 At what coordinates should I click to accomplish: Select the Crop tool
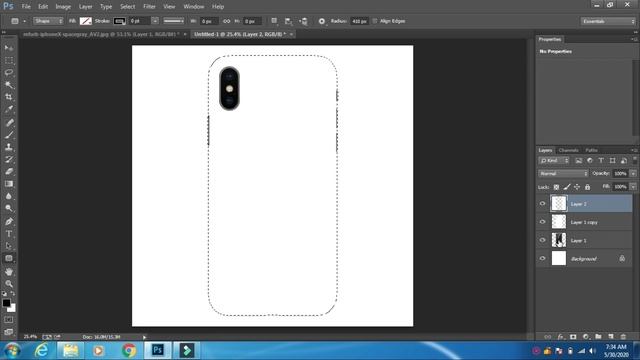pyautogui.click(x=9, y=97)
